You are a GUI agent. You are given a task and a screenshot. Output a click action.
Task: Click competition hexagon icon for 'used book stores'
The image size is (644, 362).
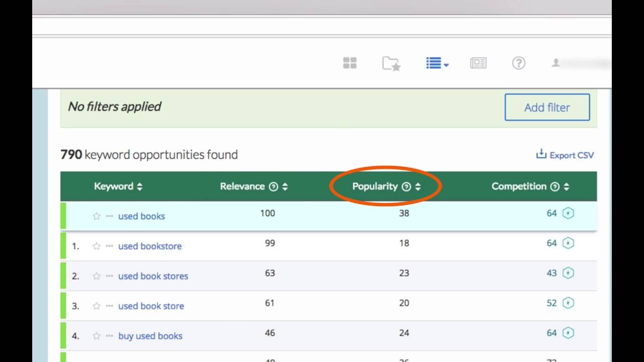coord(568,273)
